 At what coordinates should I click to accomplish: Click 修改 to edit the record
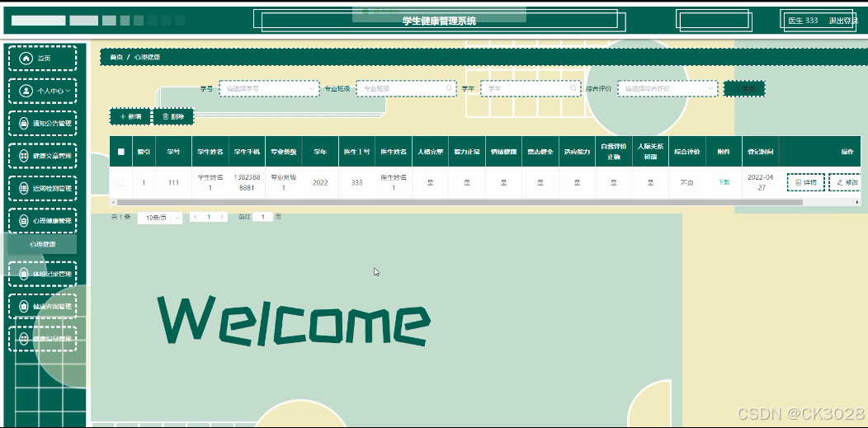846,182
